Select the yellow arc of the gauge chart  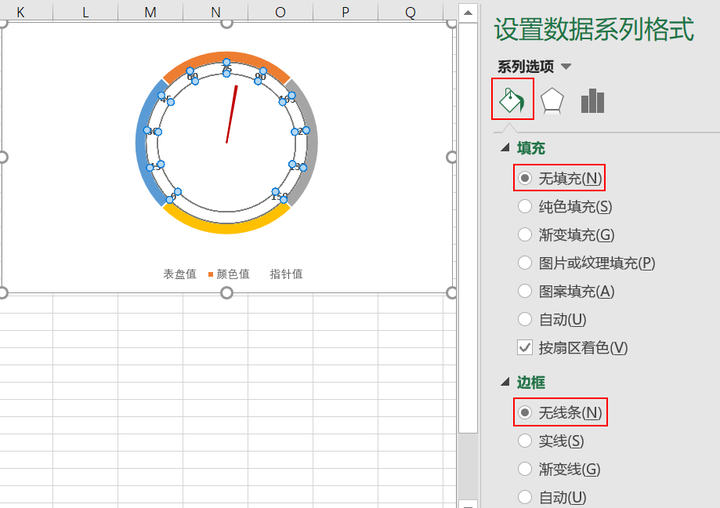coord(226,228)
